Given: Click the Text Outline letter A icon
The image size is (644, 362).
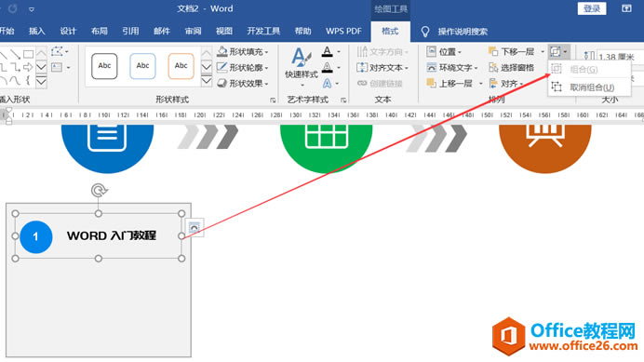Looking at the screenshot, I should [x=328, y=67].
